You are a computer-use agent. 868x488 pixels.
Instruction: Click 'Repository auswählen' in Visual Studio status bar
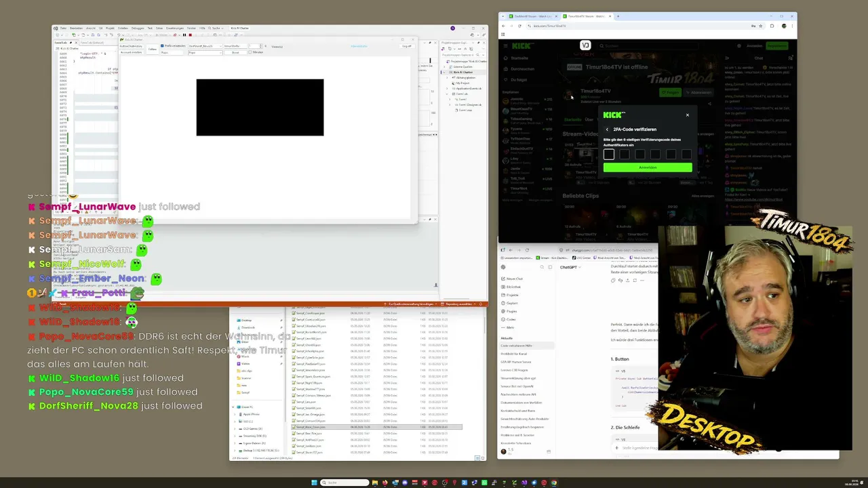tap(459, 304)
